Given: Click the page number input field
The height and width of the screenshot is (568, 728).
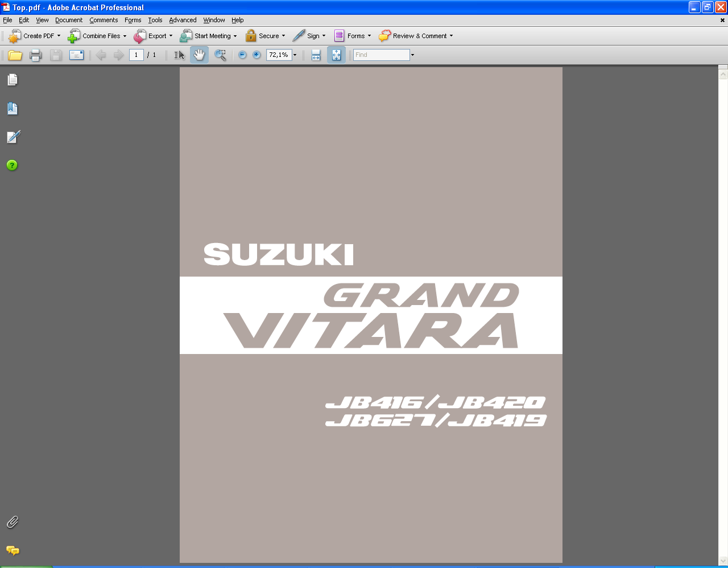Looking at the screenshot, I should click(x=136, y=55).
